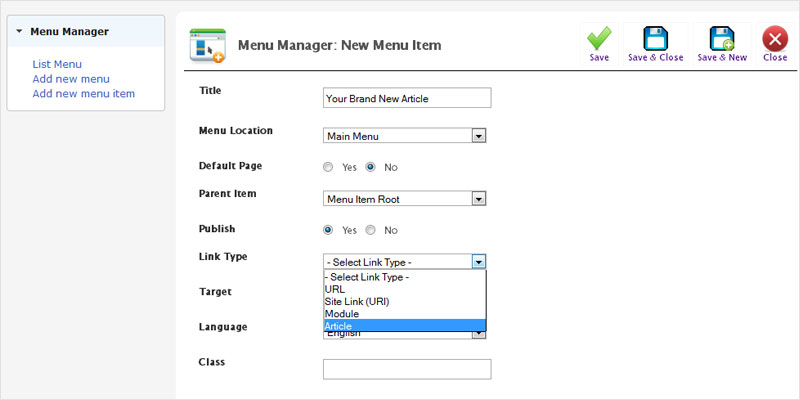Click the green checkmark Save icon
Viewport: 800px width, 400px height.
pyautogui.click(x=599, y=39)
